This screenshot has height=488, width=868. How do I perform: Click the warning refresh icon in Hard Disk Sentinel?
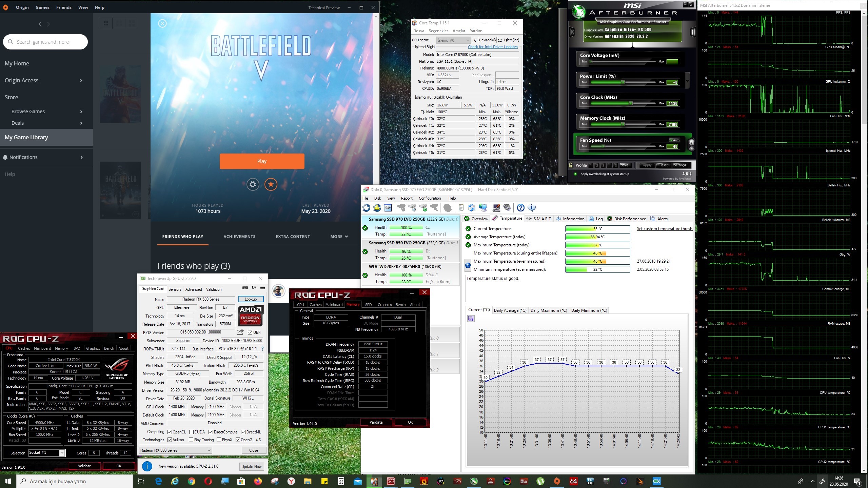click(377, 208)
